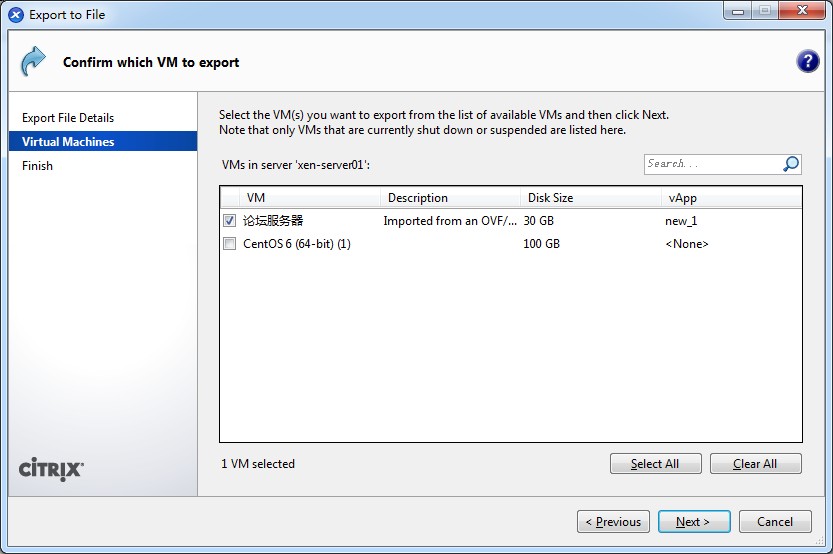Check the CentOS 6 (64-bit) (1) checkbox
The image size is (833, 554).
point(230,244)
